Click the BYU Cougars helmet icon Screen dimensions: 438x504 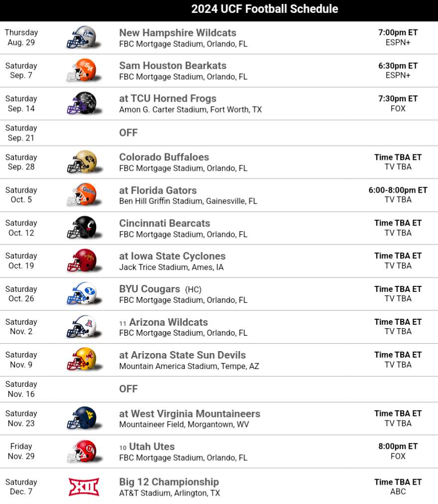(82, 294)
